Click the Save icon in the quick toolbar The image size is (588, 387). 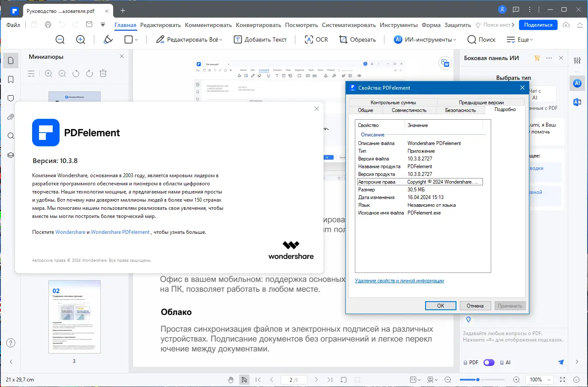coord(34,24)
